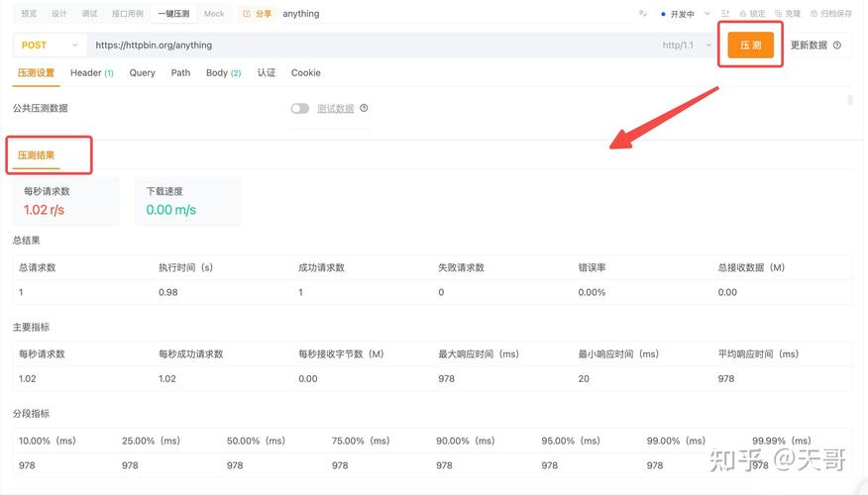Click the 测试数据 link
The height and width of the screenshot is (495, 868).
[x=336, y=108]
